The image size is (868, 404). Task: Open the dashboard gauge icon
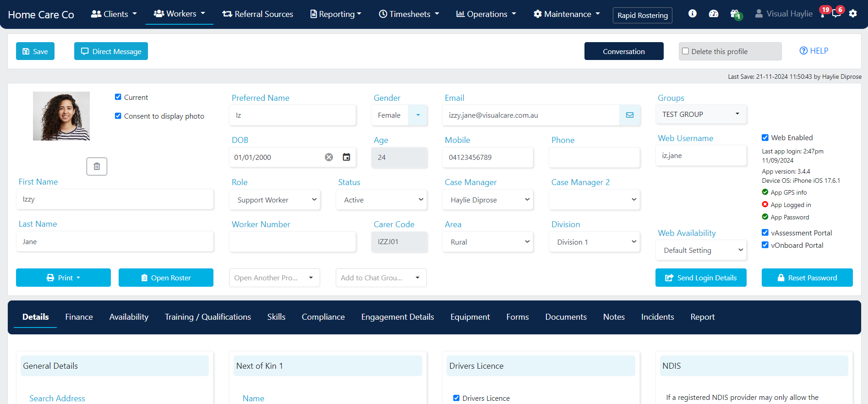(x=713, y=14)
